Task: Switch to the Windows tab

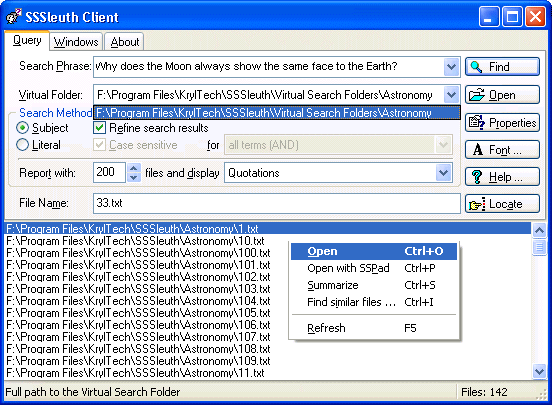Action: (76, 42)
